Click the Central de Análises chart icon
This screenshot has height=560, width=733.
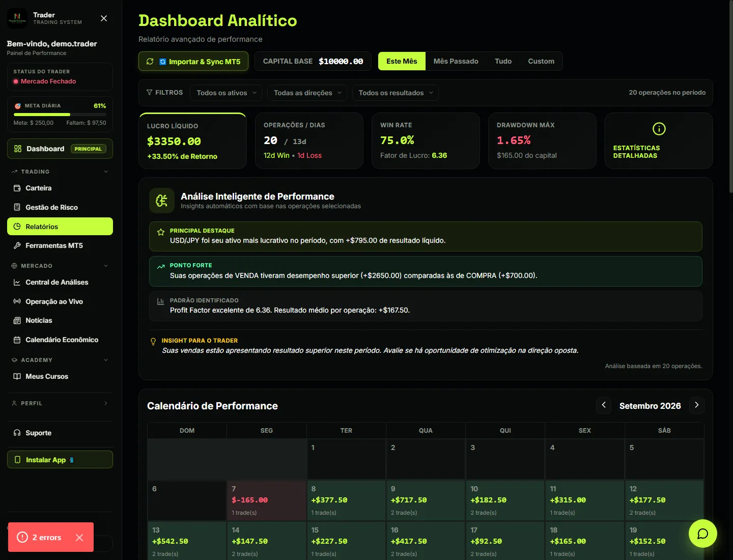click(x=17, y=282)
